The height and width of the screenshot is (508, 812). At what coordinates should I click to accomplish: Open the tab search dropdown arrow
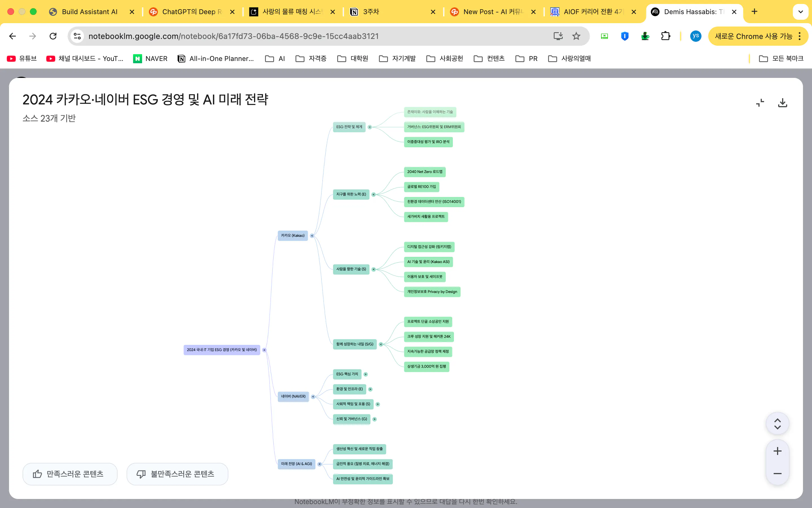tap(801, 12)
